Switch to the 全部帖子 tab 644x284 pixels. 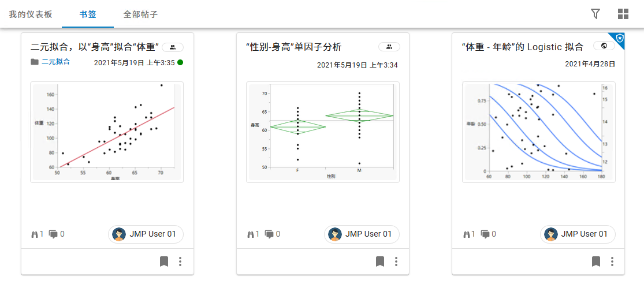pyautogui.click(x=140, y=14)
